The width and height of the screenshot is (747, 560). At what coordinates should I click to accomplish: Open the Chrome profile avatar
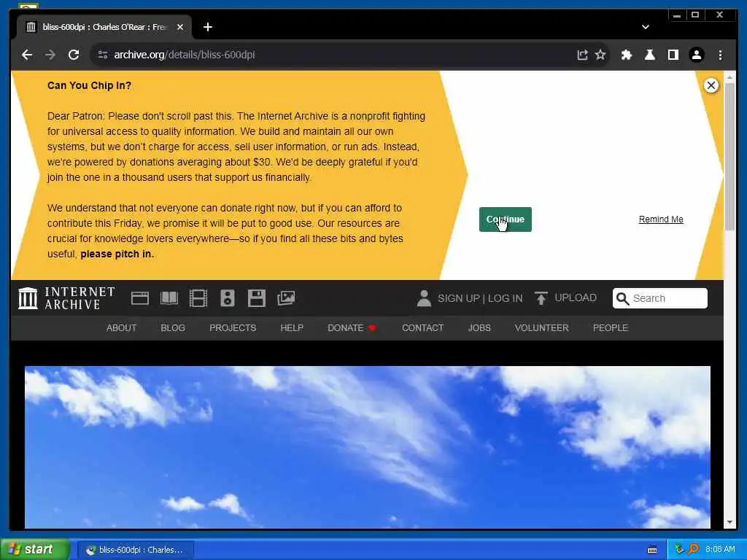click(696, 55)
